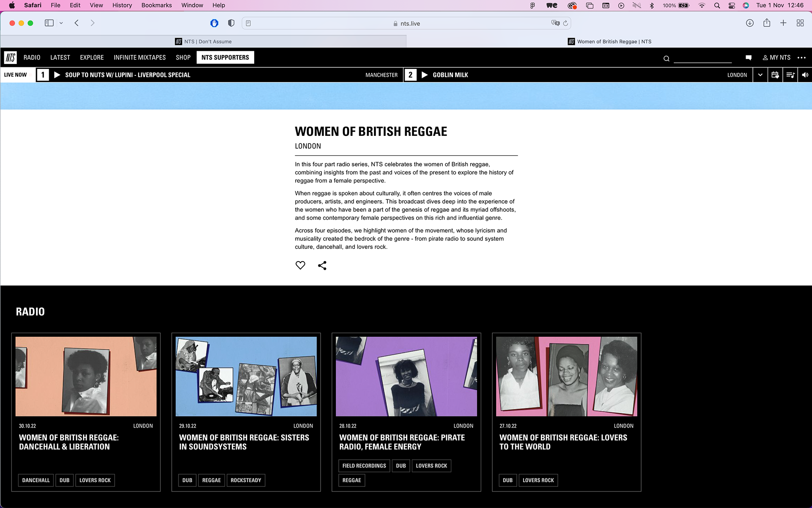Click the Lovers to the World title
The height and width of the screenshot is (508, 812).
pyautogui.click(x=563, y=442)
